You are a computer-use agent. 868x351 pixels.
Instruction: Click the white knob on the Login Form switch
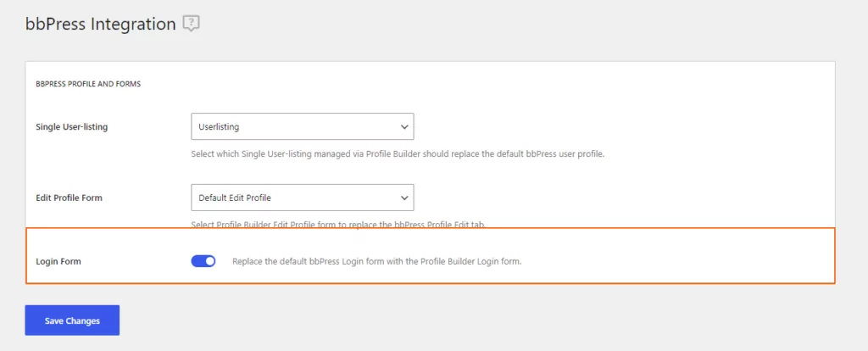[209, 261]
